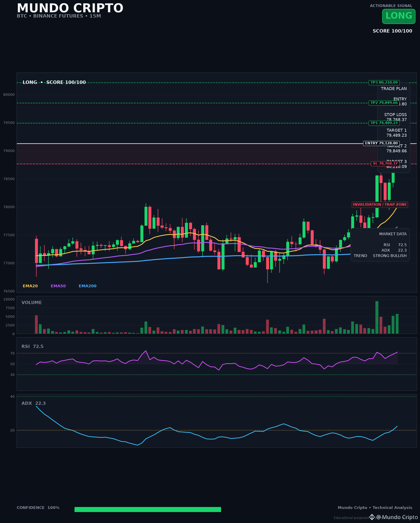The height and width of the screenshot is (523, 420).
Task: Click the 79,849.66 value in trade plan panel
Action: pos(396,151)
